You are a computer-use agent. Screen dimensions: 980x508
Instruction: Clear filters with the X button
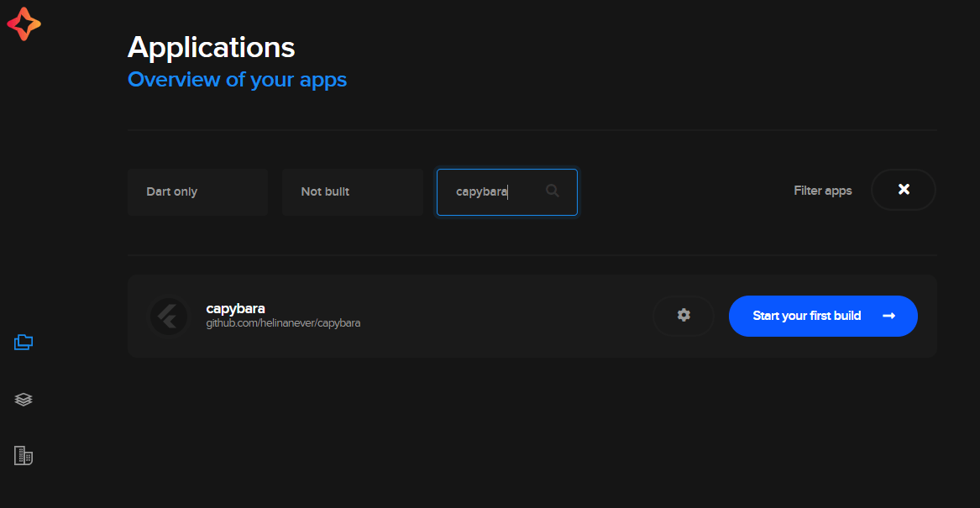tap(903, 189)
